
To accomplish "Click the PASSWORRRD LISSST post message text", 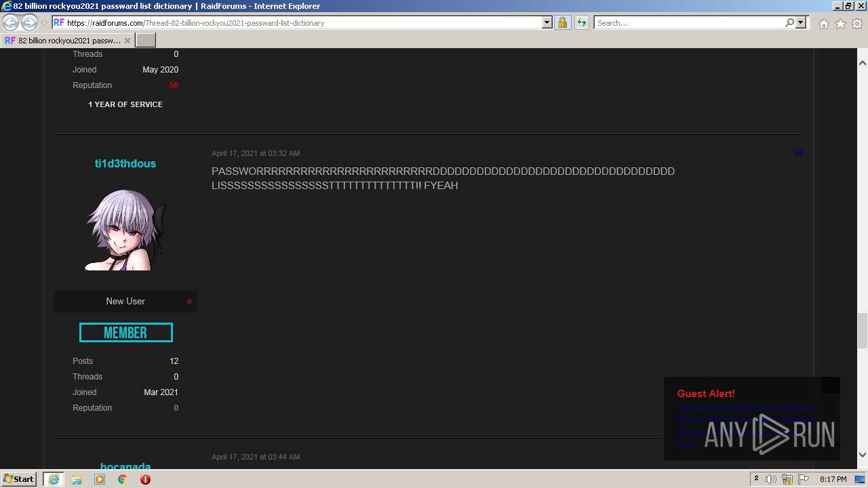I will pos(443,178).
